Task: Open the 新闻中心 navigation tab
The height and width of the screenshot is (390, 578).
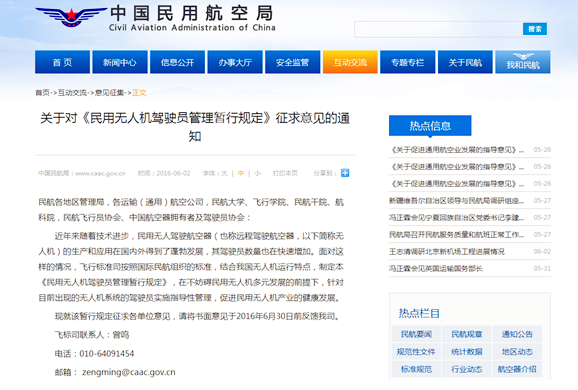Action: coord(120,62)
